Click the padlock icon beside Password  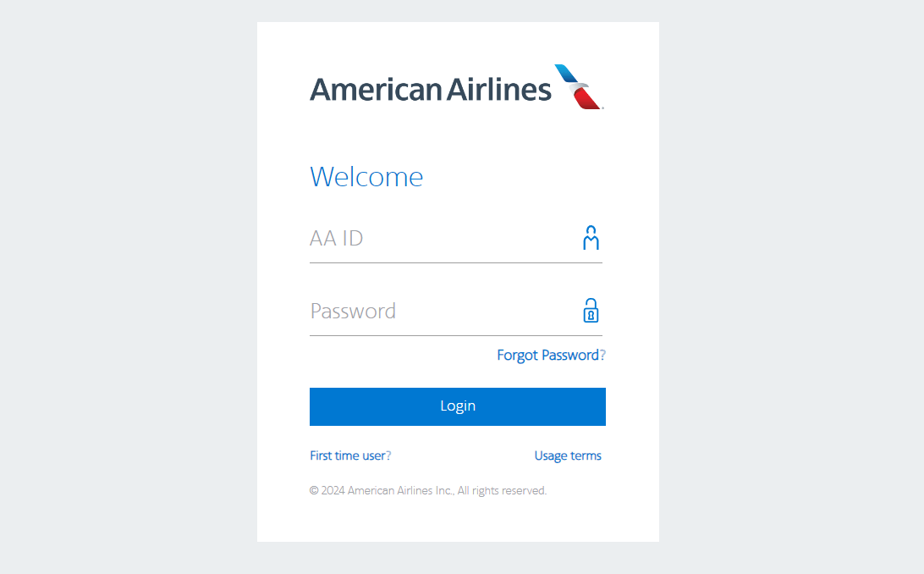click(x=591, y=311)
